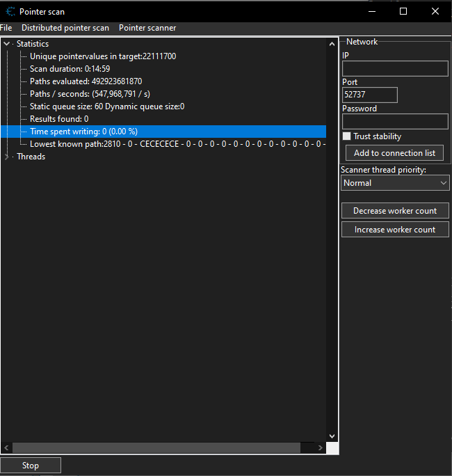Collapse the Statistics tree node
Viewport: 452px width, 476px height.
7,44
